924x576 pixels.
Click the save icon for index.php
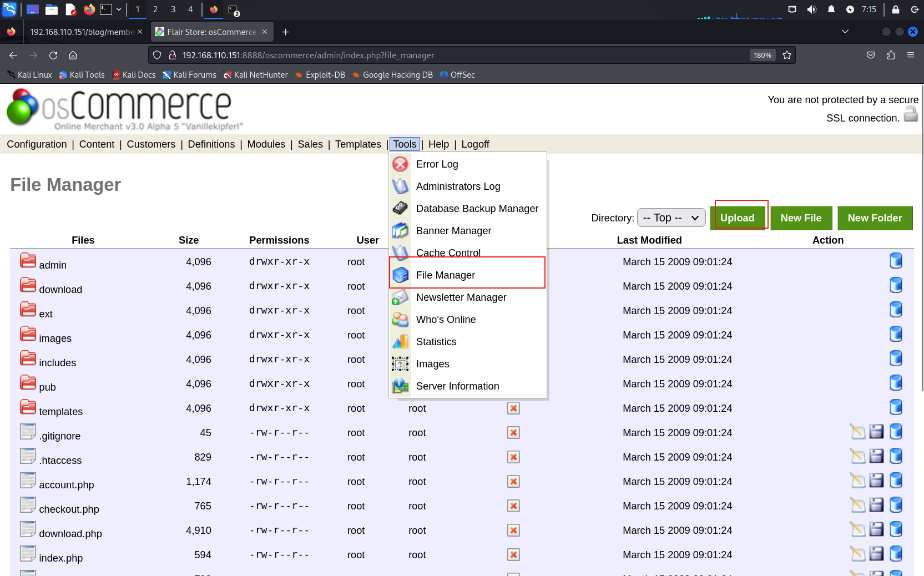point(876,554)
